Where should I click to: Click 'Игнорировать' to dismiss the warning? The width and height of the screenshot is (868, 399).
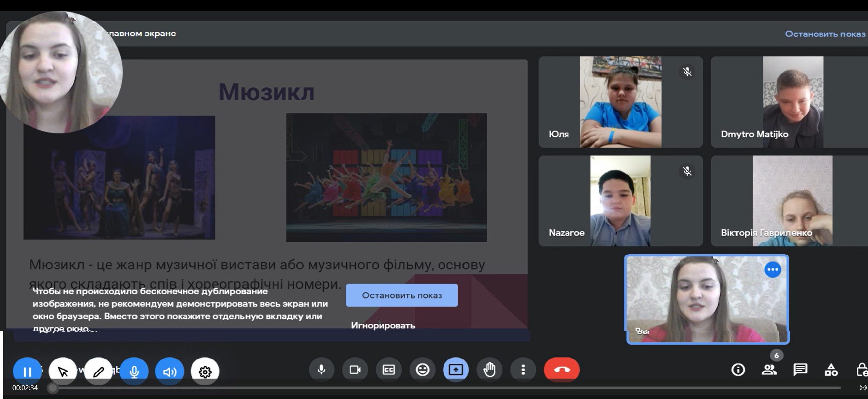(383, 325)
